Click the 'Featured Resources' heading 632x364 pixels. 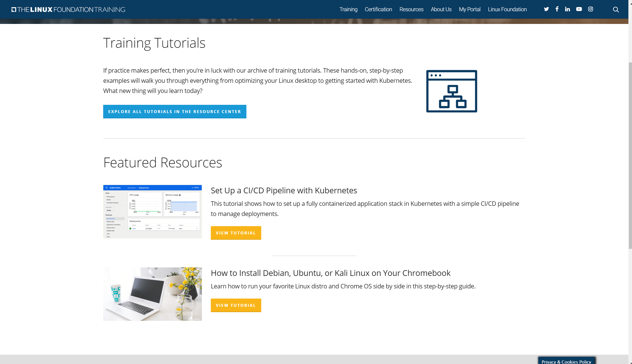(163, 162)
